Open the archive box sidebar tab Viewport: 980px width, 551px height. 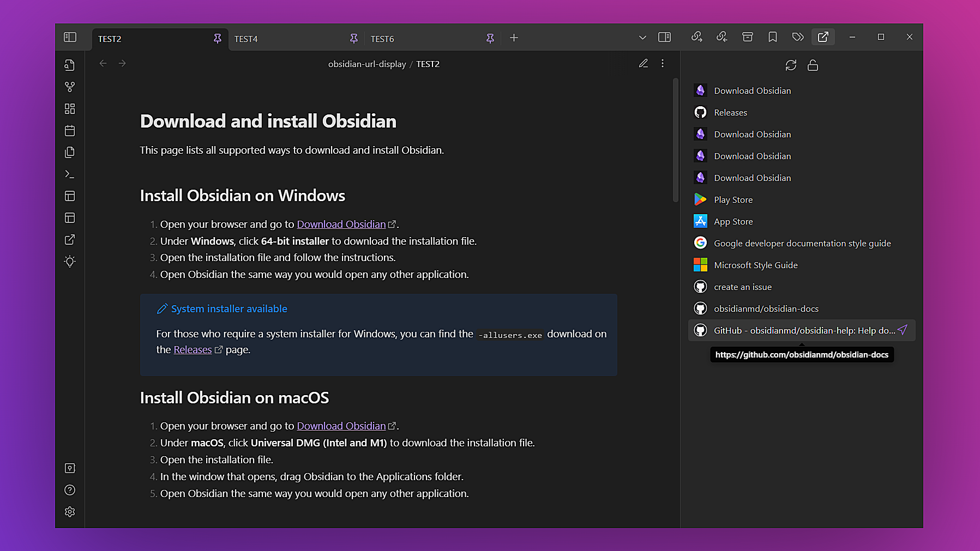click(748, 37)
